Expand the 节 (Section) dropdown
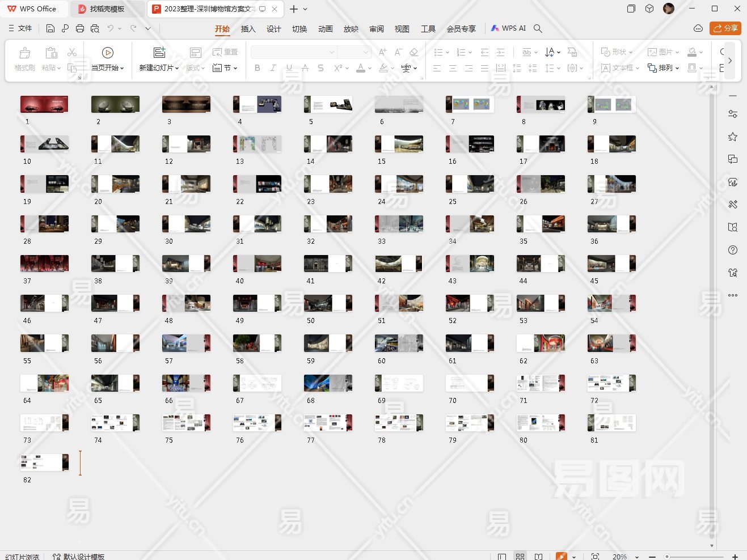 225,68
